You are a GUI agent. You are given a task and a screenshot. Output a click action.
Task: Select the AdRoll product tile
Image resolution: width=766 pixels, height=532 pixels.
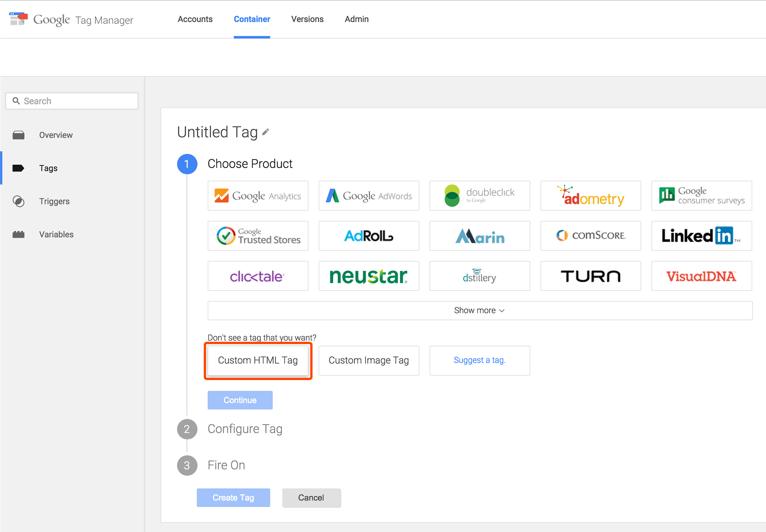pos(368,236)
